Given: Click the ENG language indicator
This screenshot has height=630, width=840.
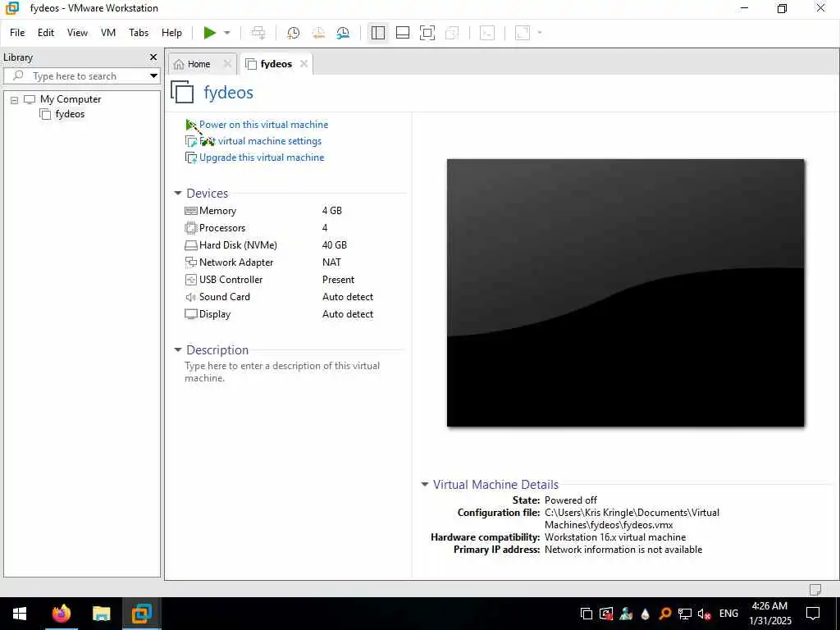Looking at the screenshot, I should [x=728, y=614].
